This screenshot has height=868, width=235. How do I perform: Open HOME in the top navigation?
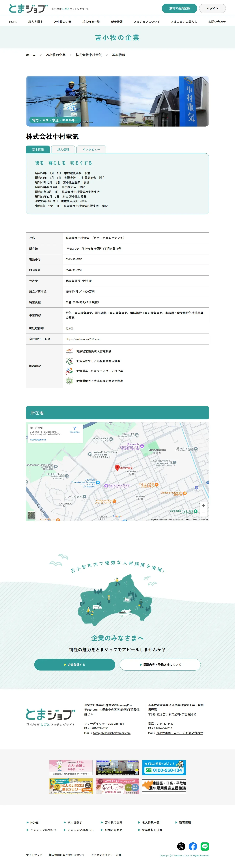[x=13, y=22]
